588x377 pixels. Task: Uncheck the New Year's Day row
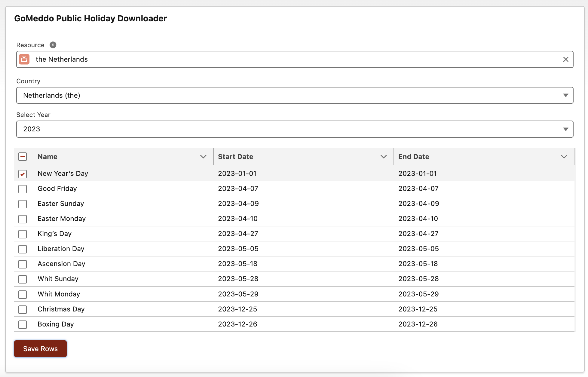coord(23,174)
